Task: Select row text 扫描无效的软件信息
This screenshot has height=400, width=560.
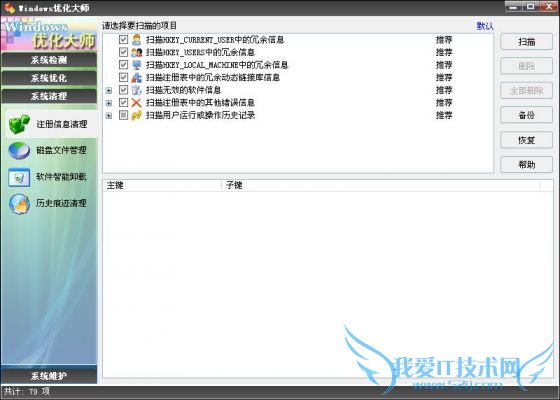Action: coord(183,90)
